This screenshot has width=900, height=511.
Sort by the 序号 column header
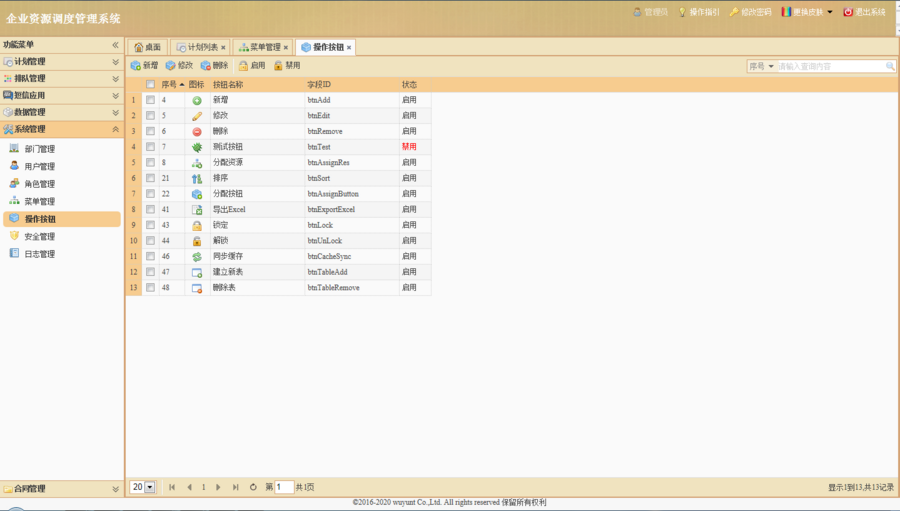172,84
